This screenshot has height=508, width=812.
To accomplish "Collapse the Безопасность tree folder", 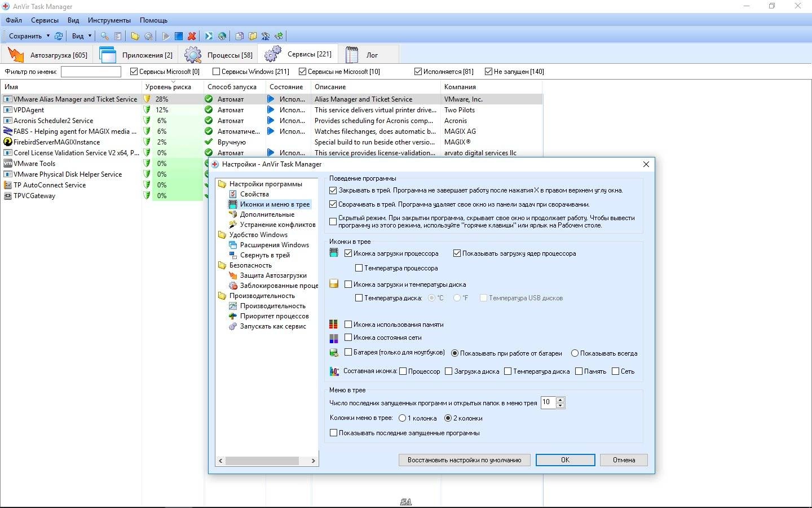I will click(222, 265).
